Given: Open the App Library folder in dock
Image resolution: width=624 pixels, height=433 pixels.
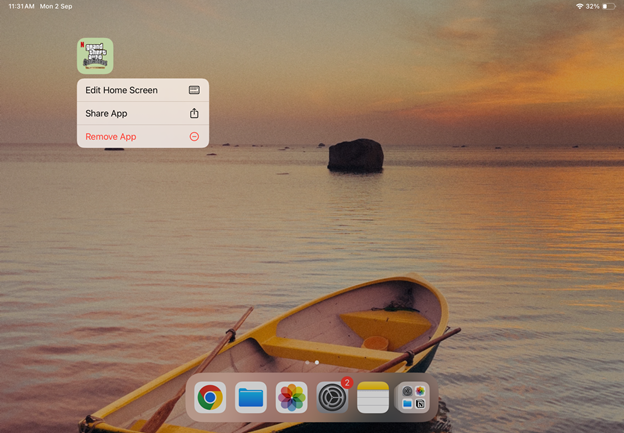Looking at the screenshot, I should point(413,397).
